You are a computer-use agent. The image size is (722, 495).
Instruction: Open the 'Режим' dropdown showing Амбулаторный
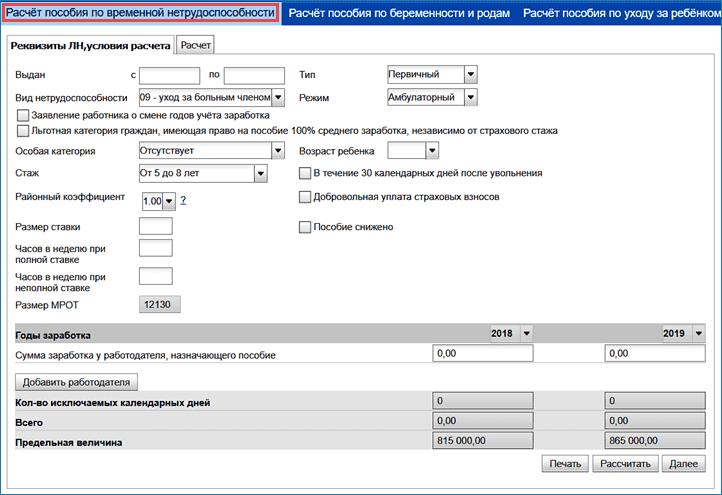tap(470, 97)
